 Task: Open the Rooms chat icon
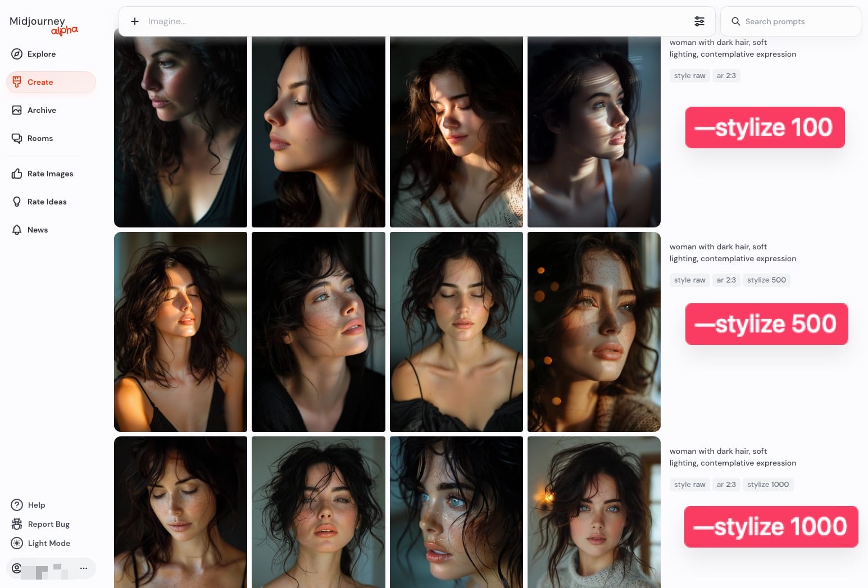(x=17, y=138)
